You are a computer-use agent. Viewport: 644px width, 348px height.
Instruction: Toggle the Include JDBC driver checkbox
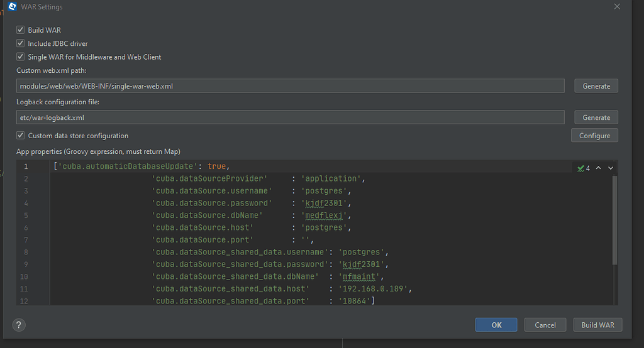point(21,43)
